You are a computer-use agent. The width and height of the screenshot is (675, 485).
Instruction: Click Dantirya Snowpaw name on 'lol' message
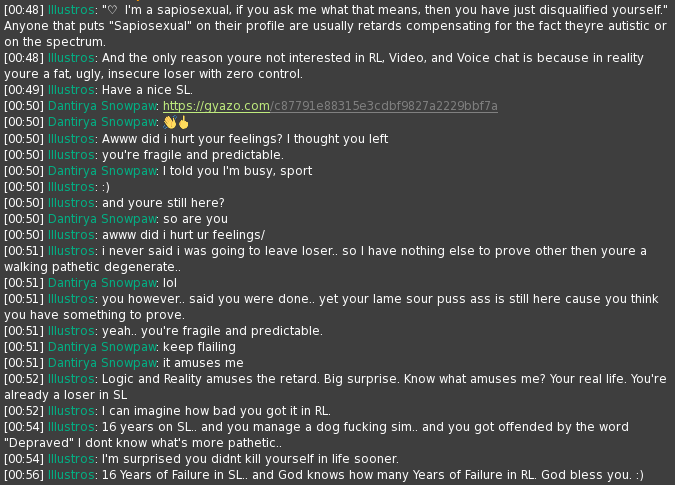click(102, 283)
